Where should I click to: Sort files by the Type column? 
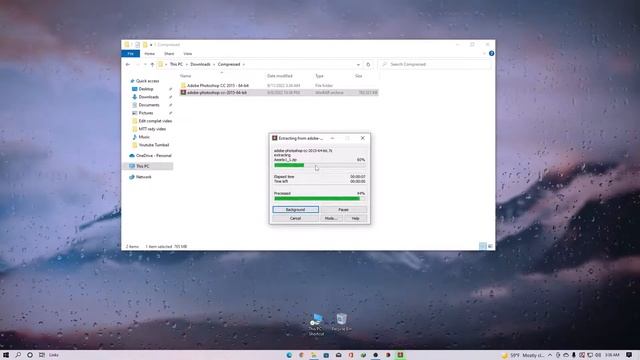[319, 76]
